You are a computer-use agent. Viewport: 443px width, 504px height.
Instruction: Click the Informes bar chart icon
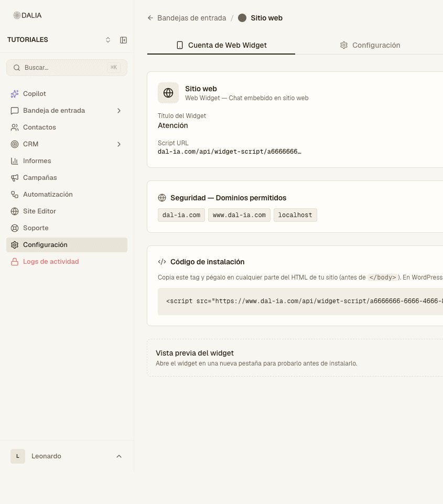coord(15,160)
